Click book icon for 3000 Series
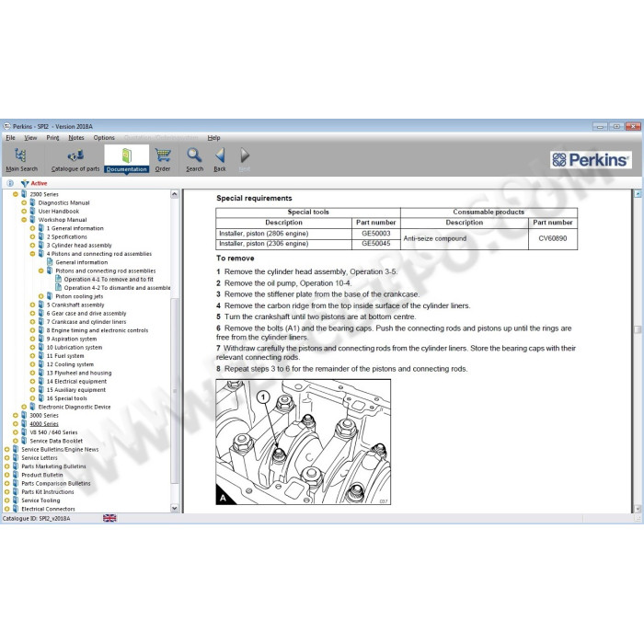 point(24,415)
